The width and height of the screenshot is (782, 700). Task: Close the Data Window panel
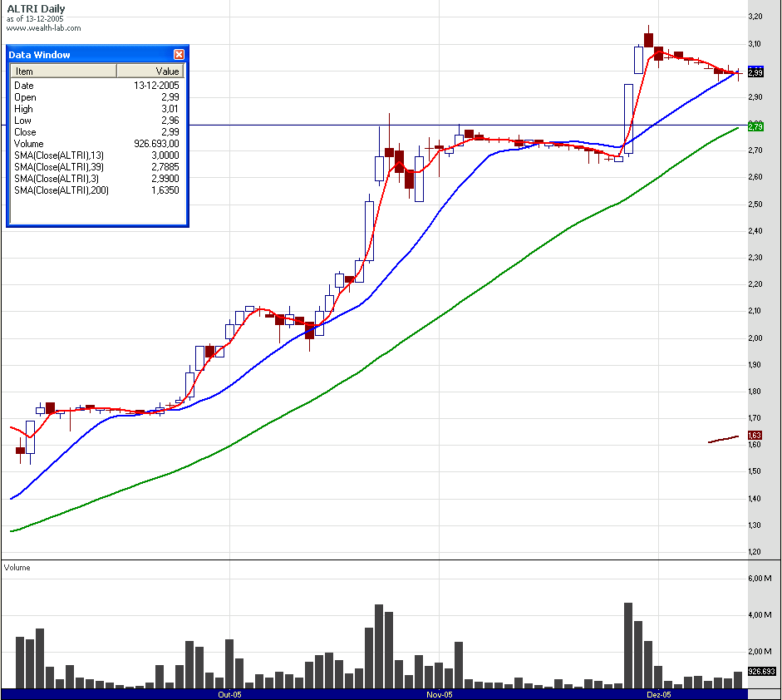179,54
